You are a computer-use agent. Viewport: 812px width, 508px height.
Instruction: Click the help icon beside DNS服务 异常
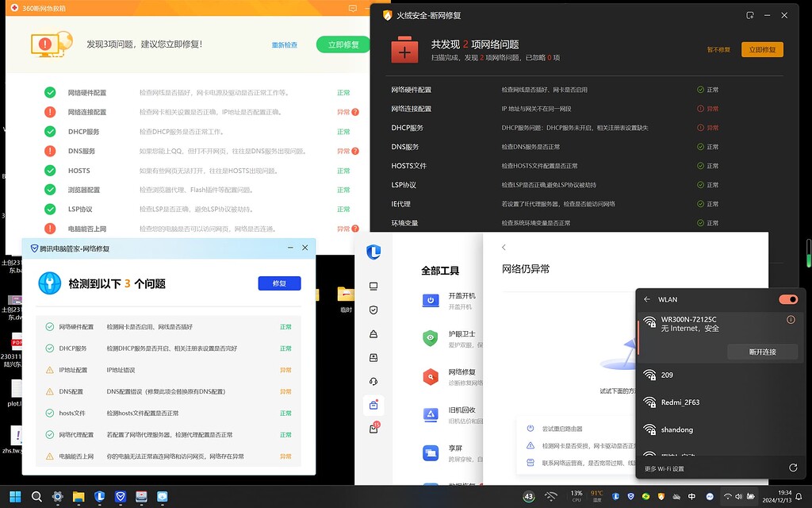[355, 152]
